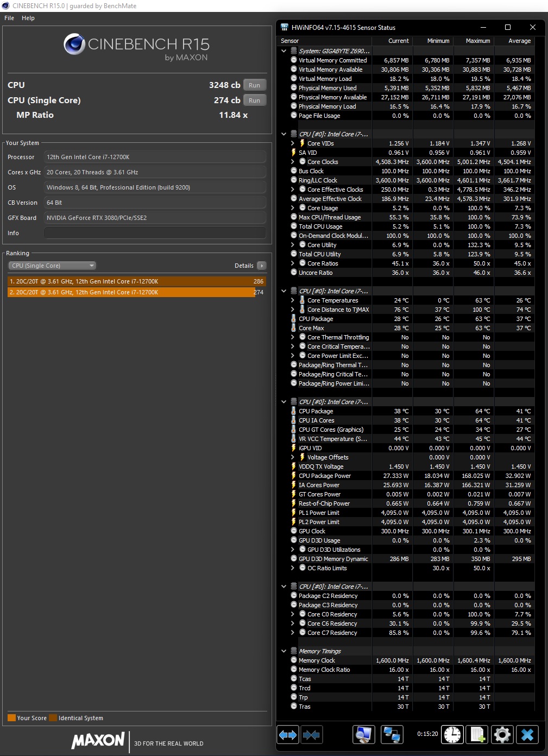Viewport: 548px width, 756px height.
Task: Reset the sensor timer clock icon
Action: coord(452,735)
